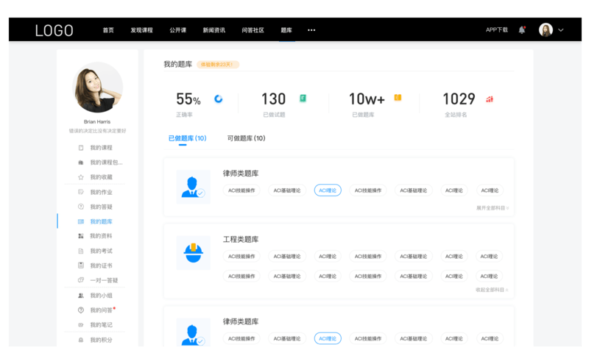The height and width of the screenshot is (364, 589).
Task: Click the red ranking icon beside 1029
Action: (490, 99)
